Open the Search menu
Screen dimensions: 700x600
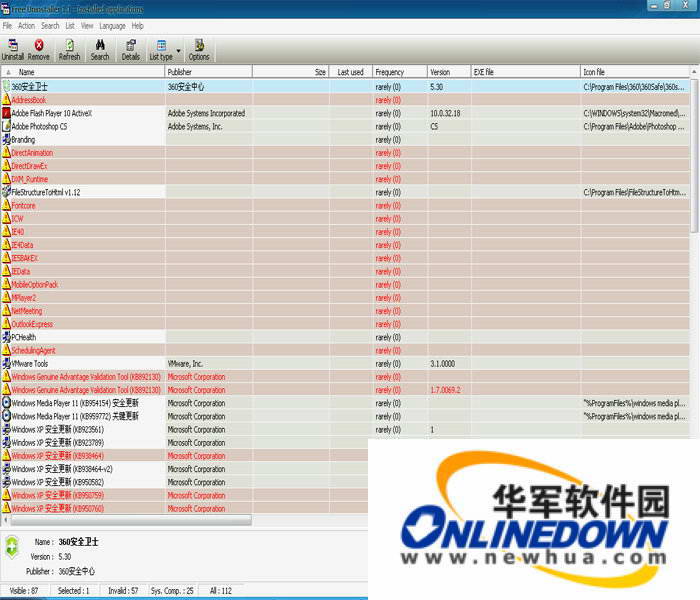pyautogui.click(x=50, y=26)
